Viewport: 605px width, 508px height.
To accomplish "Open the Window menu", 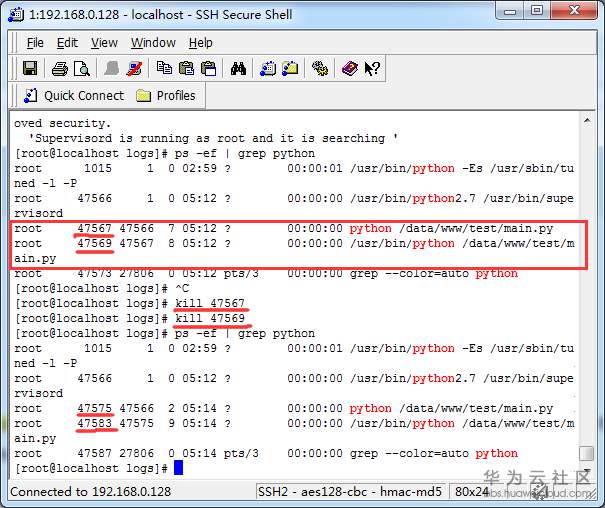I will pos(153,43).
